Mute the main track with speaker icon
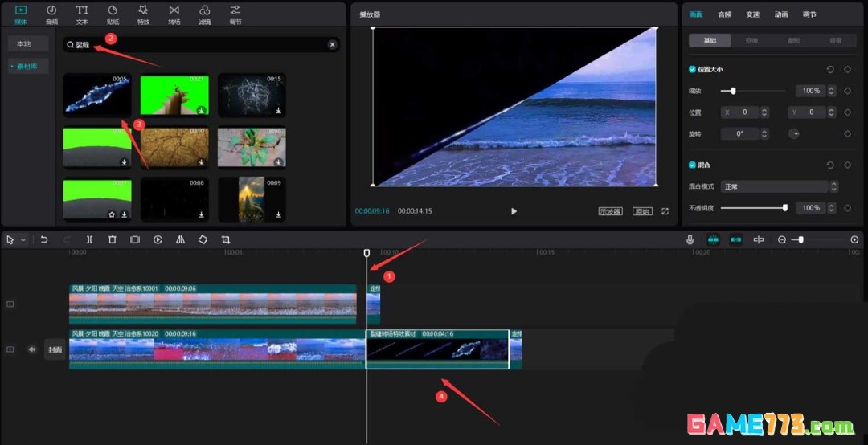Viewport: 868px width, 445px height. point(33,349)
